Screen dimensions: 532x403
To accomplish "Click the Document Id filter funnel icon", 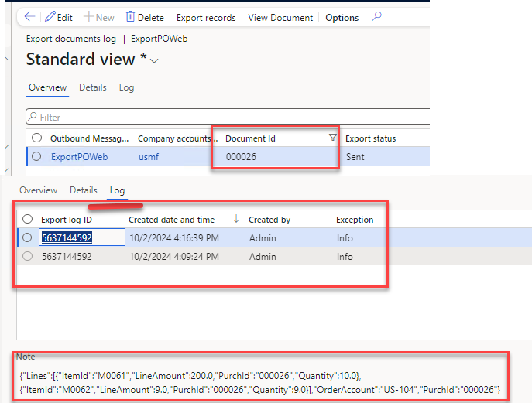I will pyautogui.click(x=332, y=137).
